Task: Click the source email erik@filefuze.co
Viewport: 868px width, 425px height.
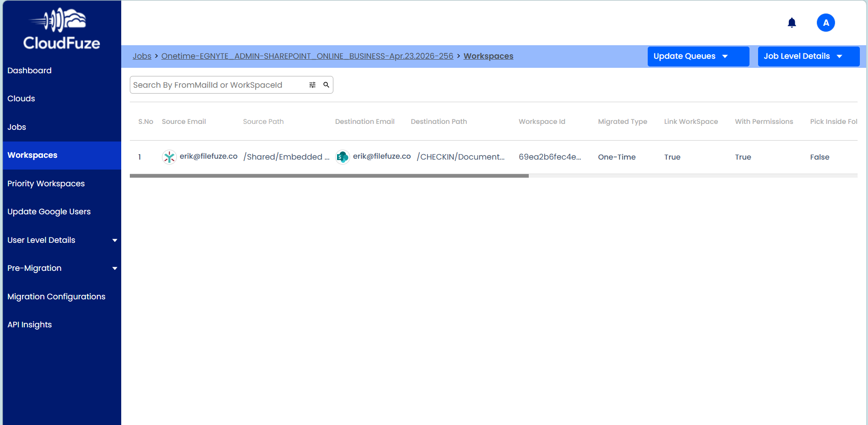Action: pyautogui.click(x=209, y=156)
